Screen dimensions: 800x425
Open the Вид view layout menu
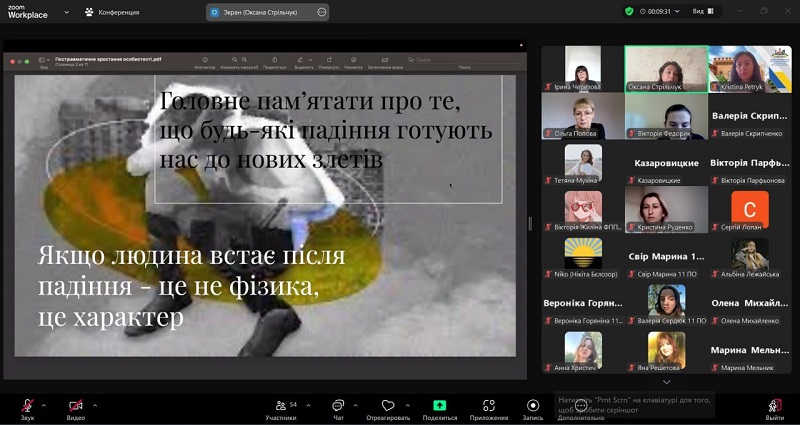(703, 11)
